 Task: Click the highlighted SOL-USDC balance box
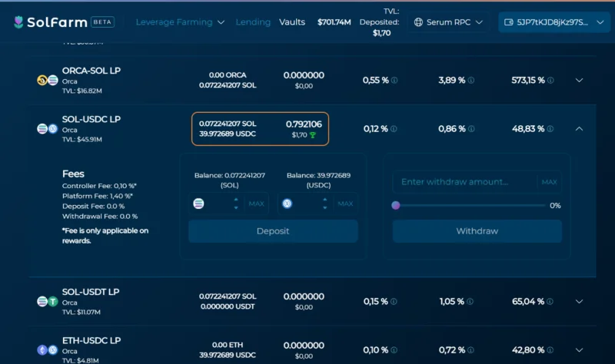[260, 129]
